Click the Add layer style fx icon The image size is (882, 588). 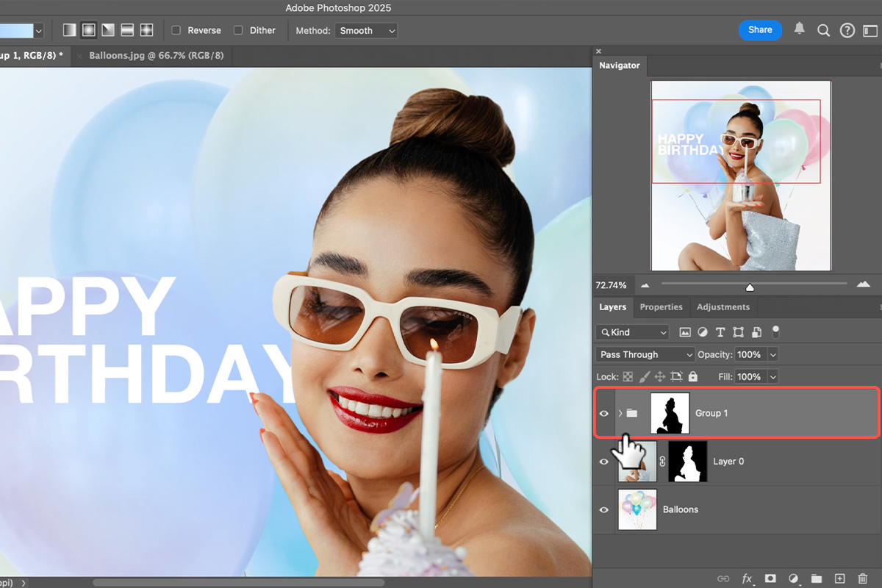click(x=747, y=579)
